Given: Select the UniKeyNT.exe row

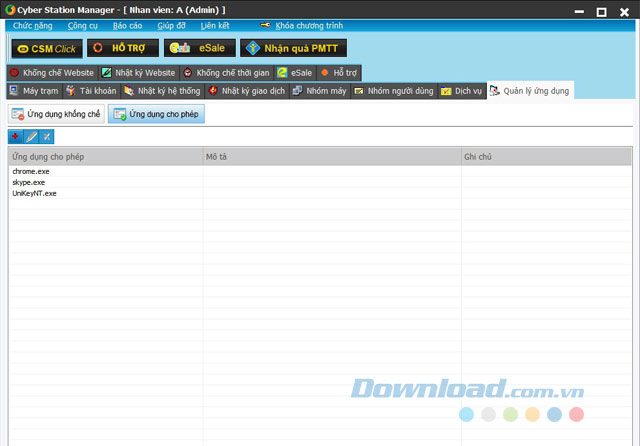Looking at the screenshot, I should 34,193.
